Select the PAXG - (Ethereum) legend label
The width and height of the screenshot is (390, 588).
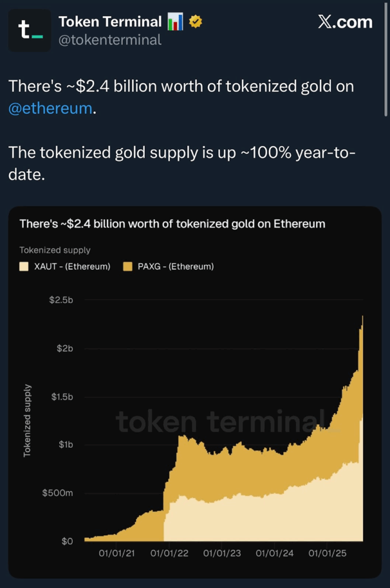click(x=176, y=266)
